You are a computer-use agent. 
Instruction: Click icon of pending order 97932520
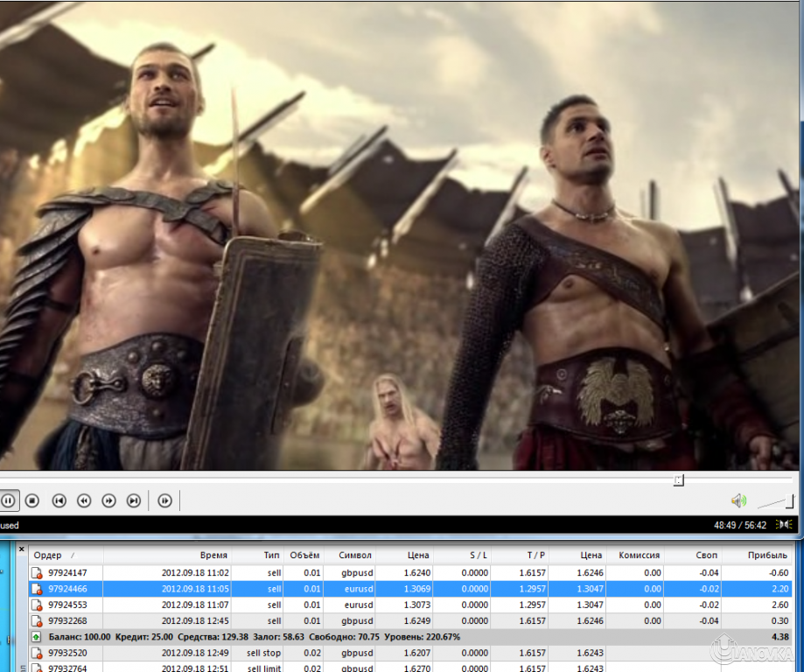tap(37, 653)
